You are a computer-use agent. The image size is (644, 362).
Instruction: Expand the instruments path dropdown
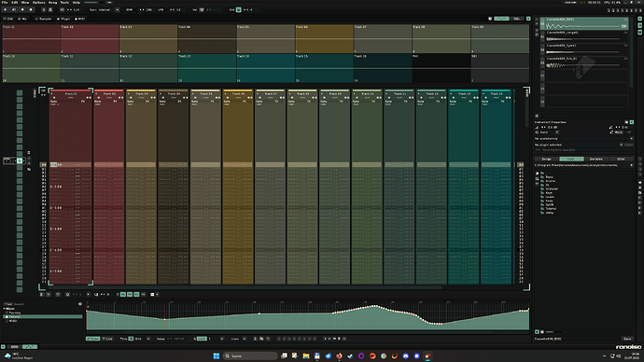point(631,165)
